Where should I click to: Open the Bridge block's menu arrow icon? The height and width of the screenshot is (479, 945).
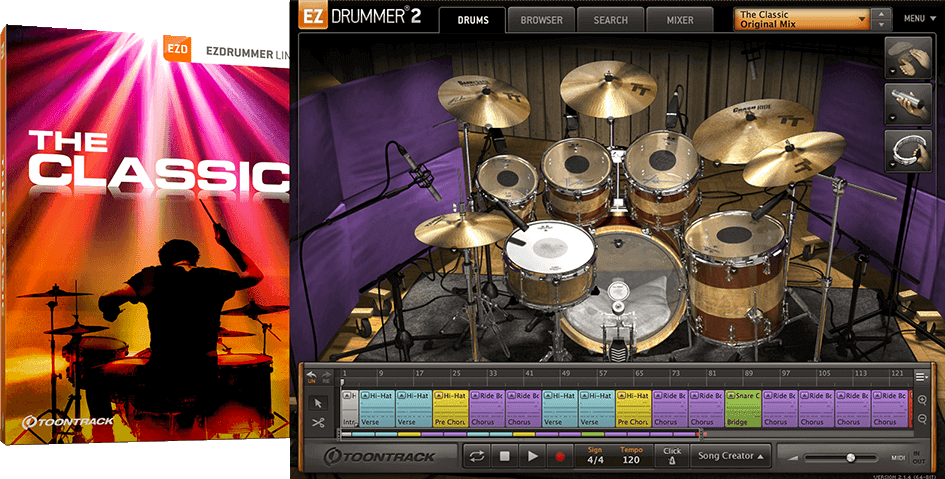pos(731,396)
